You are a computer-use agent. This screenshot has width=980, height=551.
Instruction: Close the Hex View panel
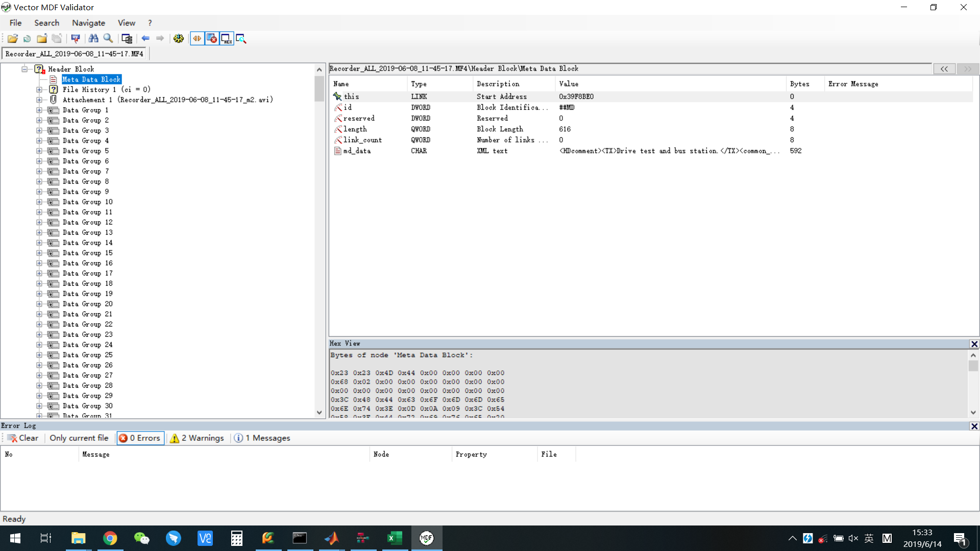pyautogui.click(x=974, y=344)
